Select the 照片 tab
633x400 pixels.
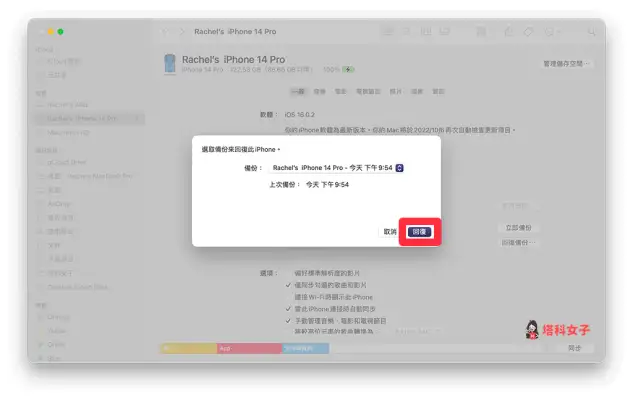[395, 92]
